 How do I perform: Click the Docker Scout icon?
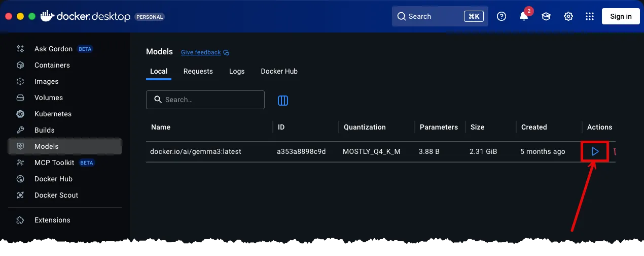pos(20,195)
